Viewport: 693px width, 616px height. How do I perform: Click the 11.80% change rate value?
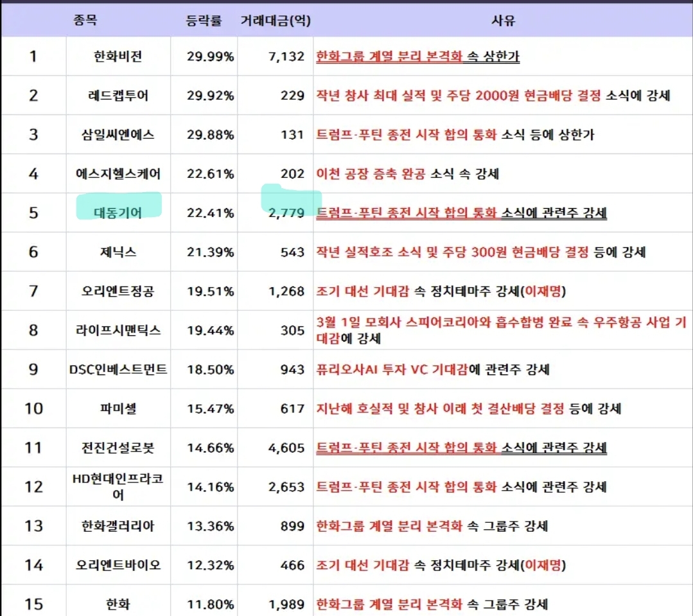point(210,604)
